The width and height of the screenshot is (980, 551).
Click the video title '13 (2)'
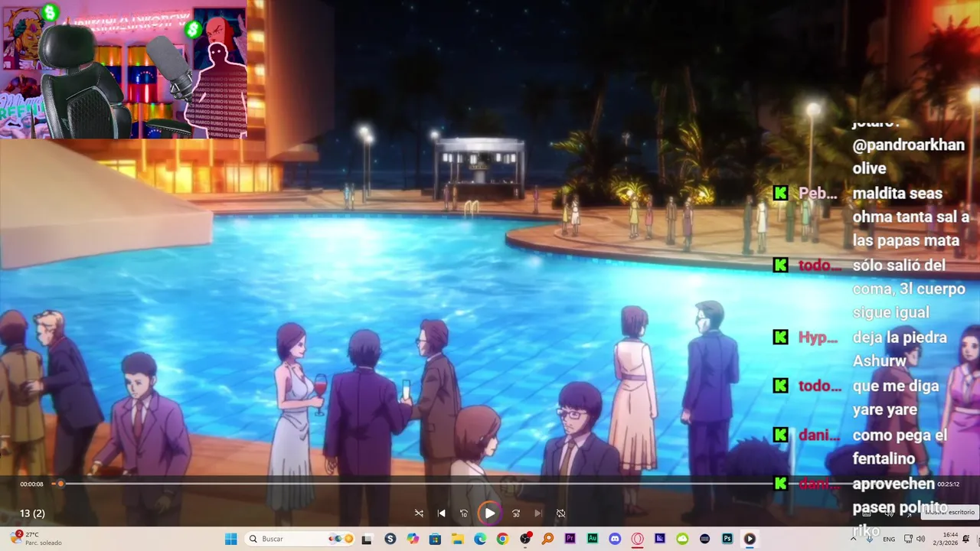click(x=32, y=514)
